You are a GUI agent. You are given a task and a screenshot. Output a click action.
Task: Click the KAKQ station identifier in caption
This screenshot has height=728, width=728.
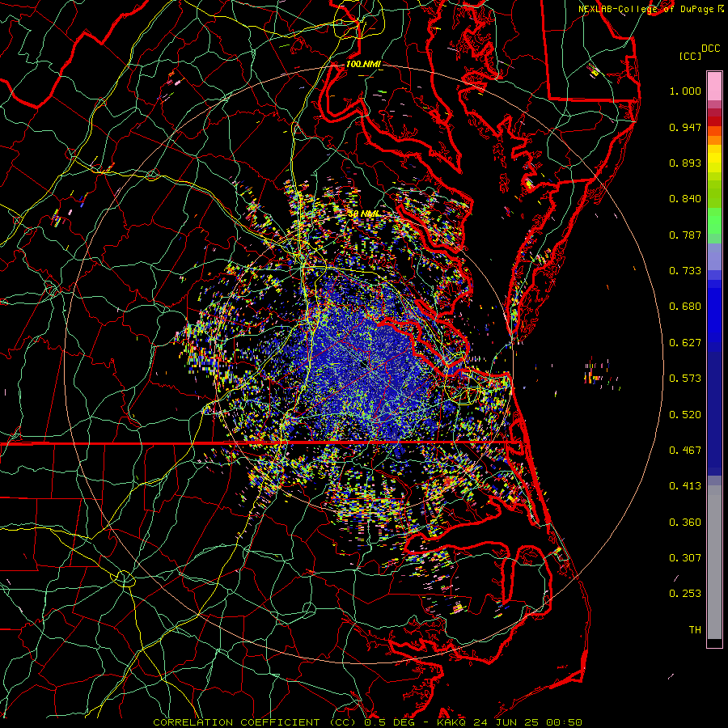[453, 722]
